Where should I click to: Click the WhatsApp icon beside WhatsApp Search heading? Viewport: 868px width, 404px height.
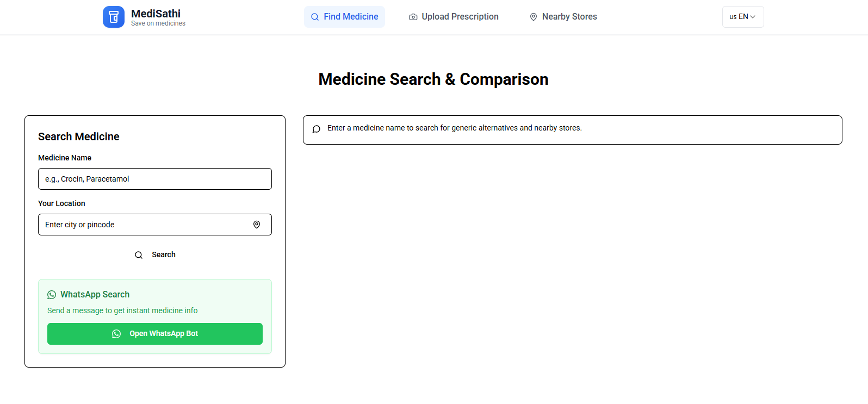pos(52,295)
